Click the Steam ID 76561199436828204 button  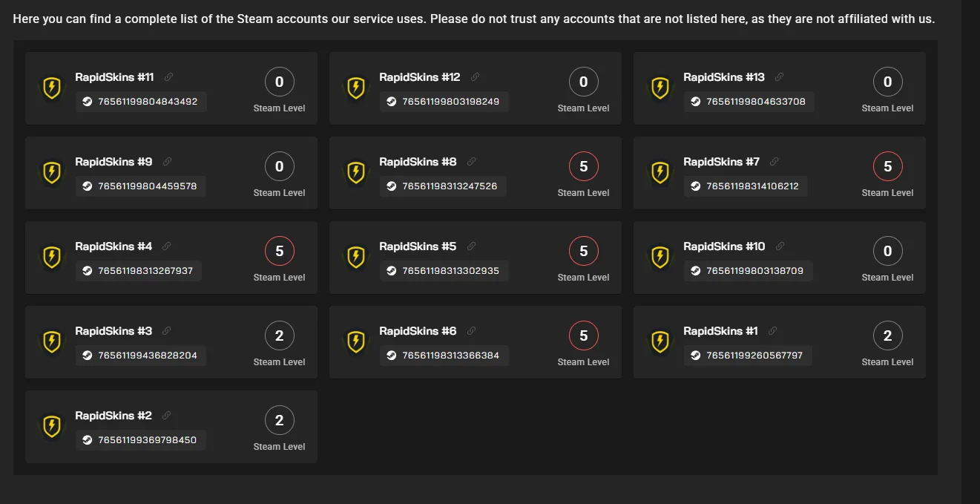[141, 356]
